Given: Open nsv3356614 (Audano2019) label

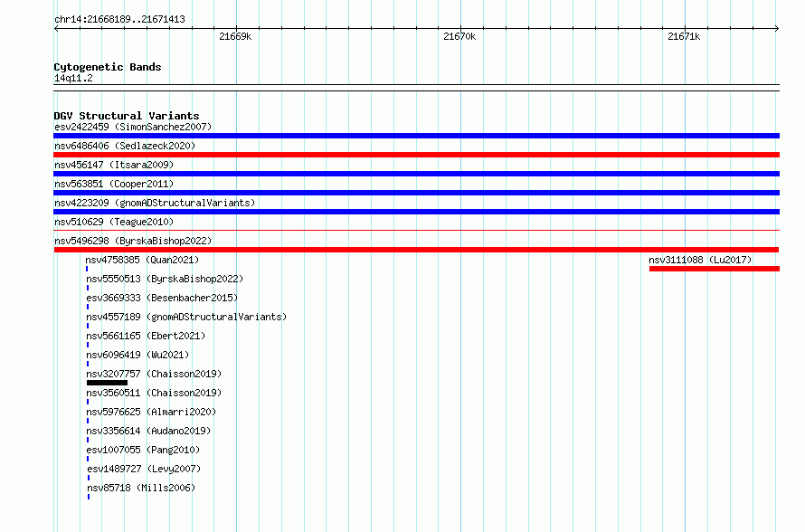Looking at the screenshot, I should click(x=148, y=431).
